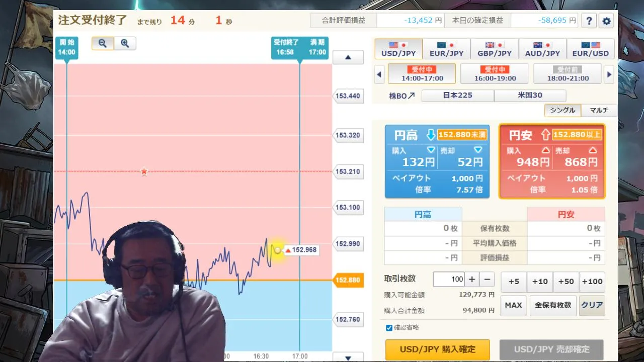Screen dimensions: 644x362
Task: Select the 円高 152.880未満 ticket
Action: click(x=437, y=161)
